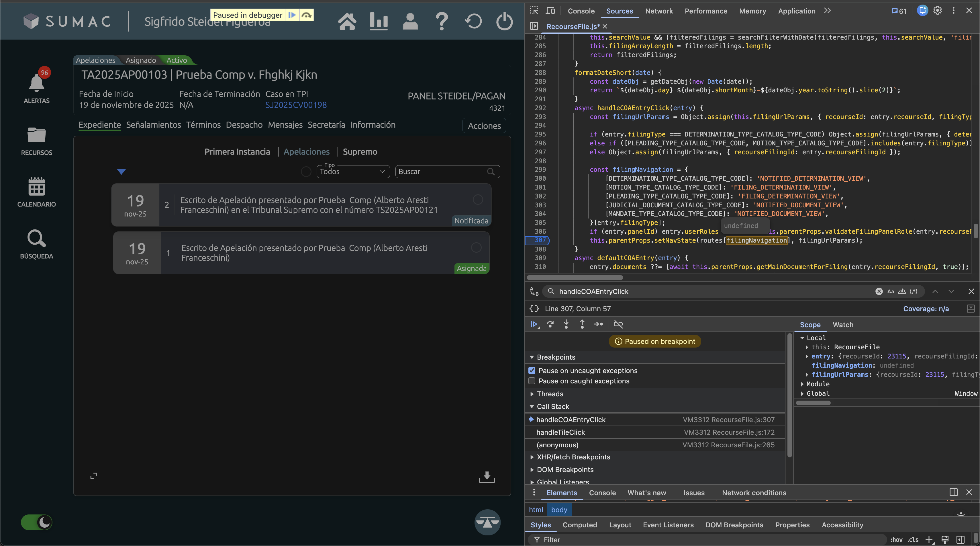
Task: Toggle the dark mode switch
Action: click(x=36, y=522)
